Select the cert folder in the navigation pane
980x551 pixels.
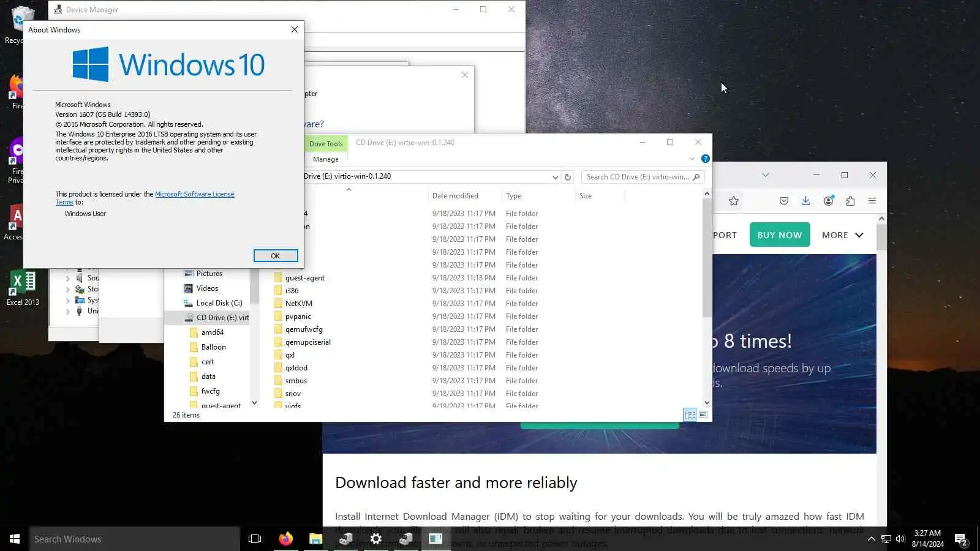pos(208,362)
